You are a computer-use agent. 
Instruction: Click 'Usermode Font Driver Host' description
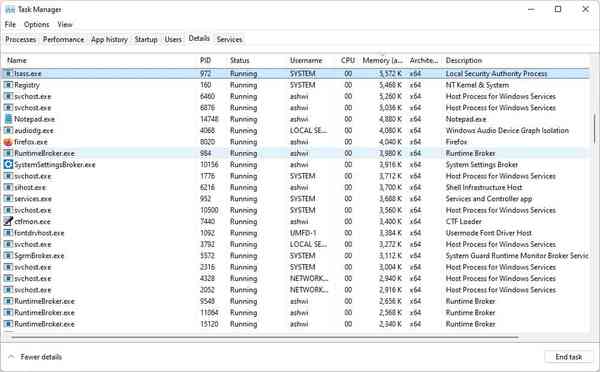coord(489,233)
